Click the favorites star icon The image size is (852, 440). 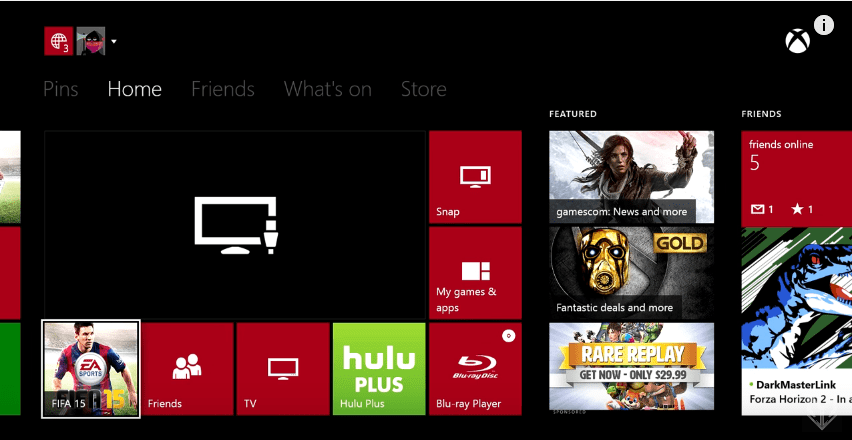(x=797, y=209)
